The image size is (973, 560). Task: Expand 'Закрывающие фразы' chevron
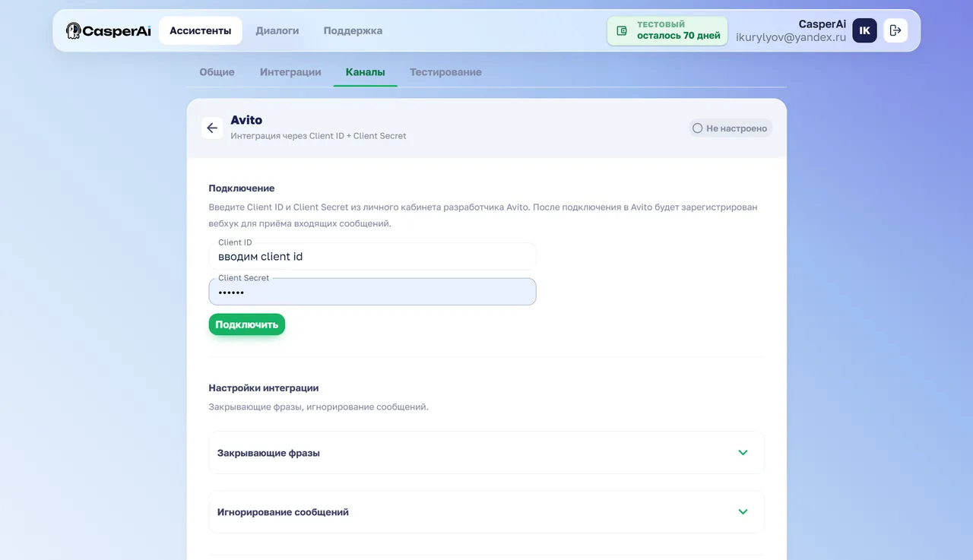click(743, 452)
